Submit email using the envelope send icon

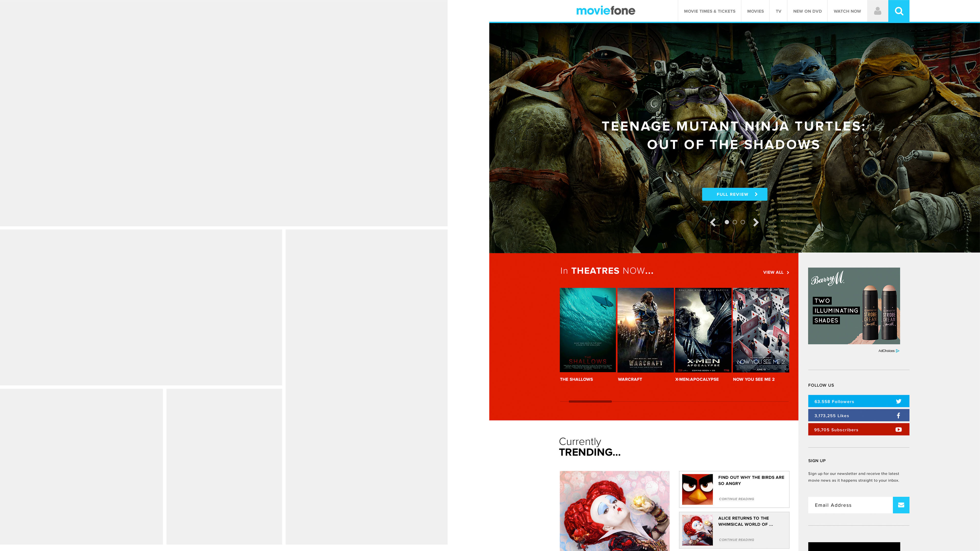[901, 505]
